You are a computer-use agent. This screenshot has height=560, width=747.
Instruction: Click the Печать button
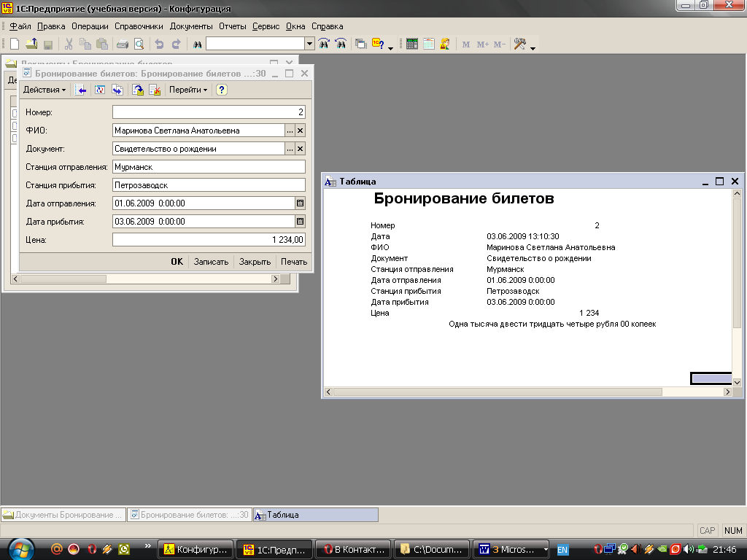click(x=294, y=262)
